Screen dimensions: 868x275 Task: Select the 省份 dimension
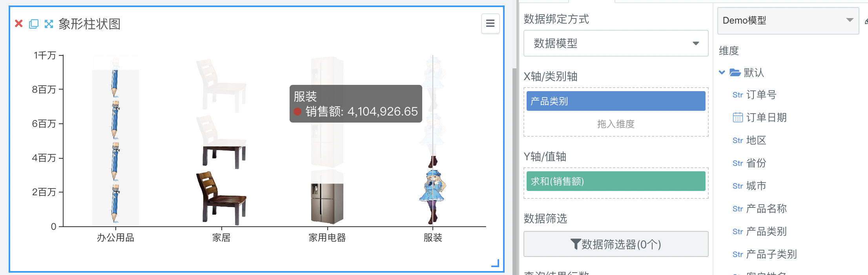pyautogui.click(x=756, y=163)
